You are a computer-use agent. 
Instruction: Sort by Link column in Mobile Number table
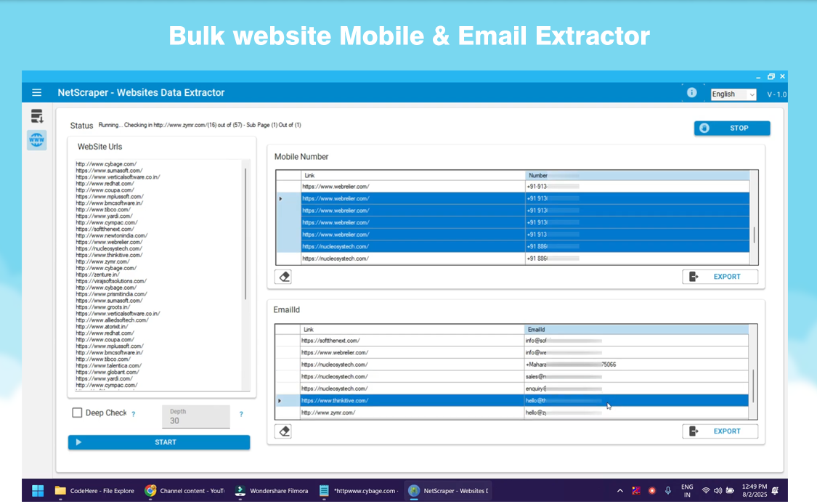pos(412,176)
